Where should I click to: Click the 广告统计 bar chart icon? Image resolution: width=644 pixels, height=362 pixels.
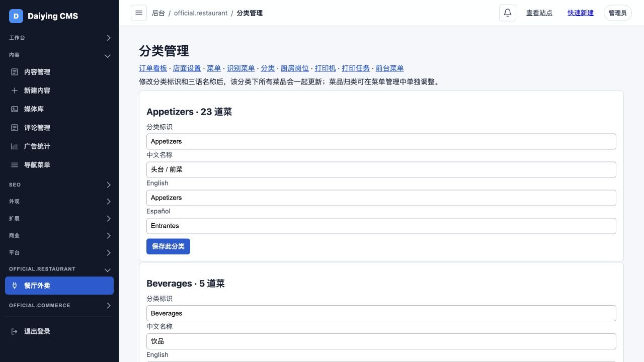[x=15, y=146]
